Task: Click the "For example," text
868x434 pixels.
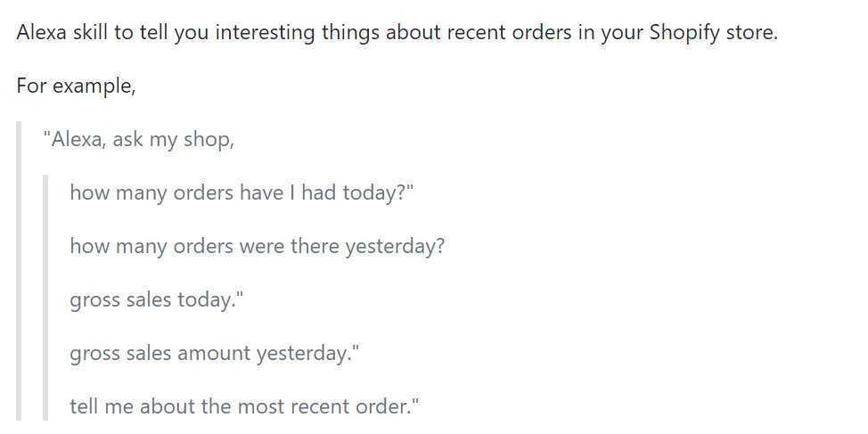Action: coord(76,87)
